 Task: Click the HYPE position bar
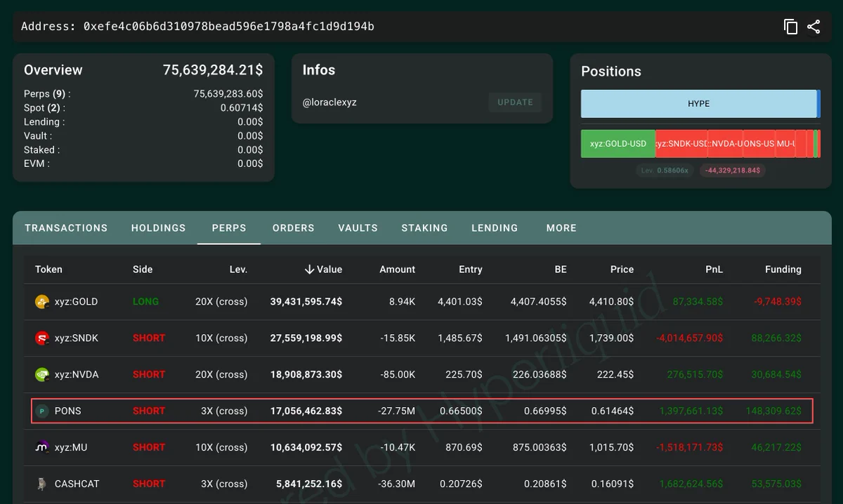pyautogui.click(x=698, y=104)
